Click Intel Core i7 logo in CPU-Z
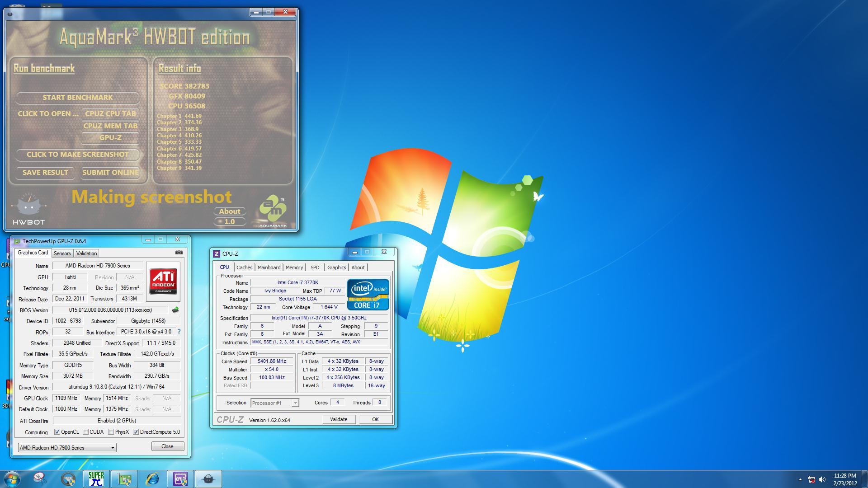868x488 pixels. (368, 295)
